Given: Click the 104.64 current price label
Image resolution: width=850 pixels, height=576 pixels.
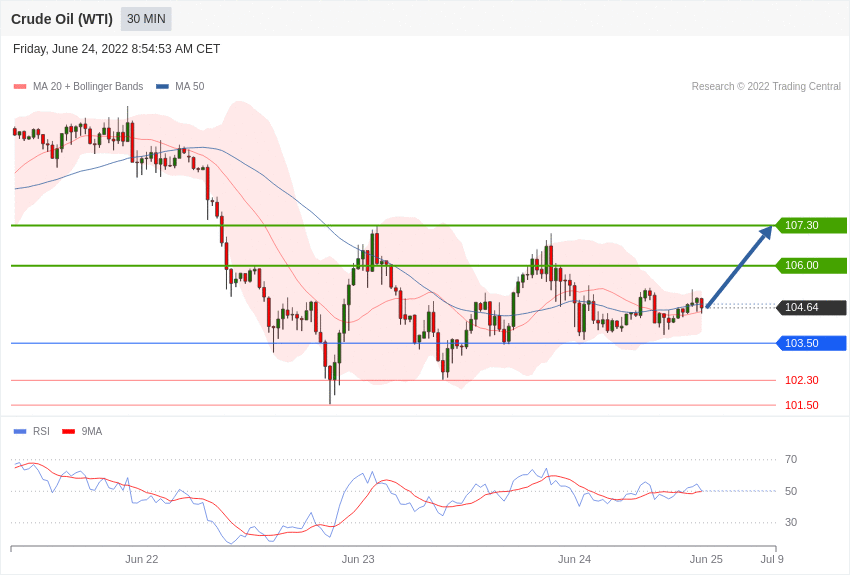Looking at the screenshot, I should point(812,307).
